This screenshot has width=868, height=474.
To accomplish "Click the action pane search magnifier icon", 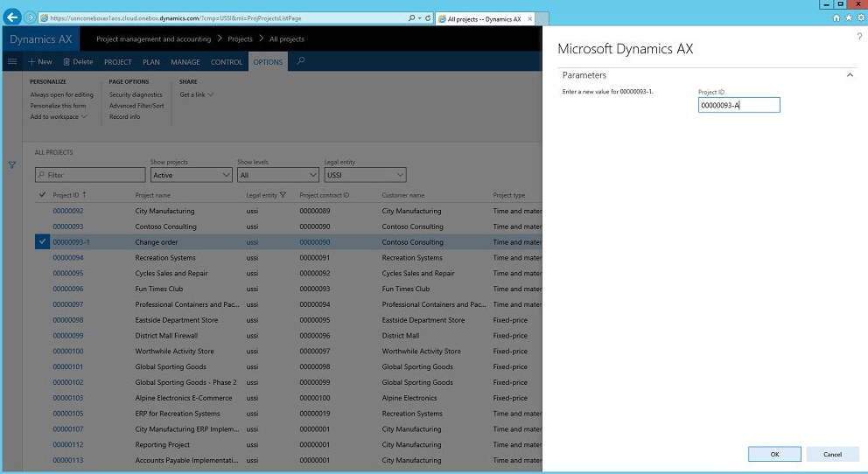I will (x=301, y=61).
